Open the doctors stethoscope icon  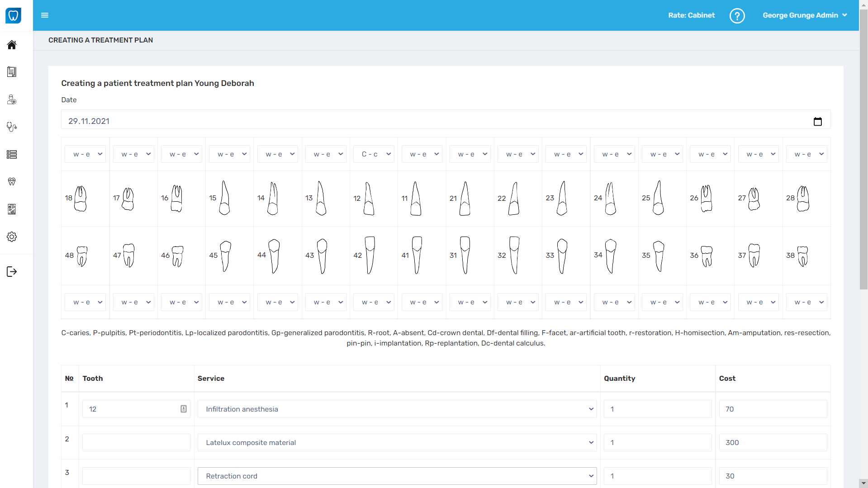[11, 127]
